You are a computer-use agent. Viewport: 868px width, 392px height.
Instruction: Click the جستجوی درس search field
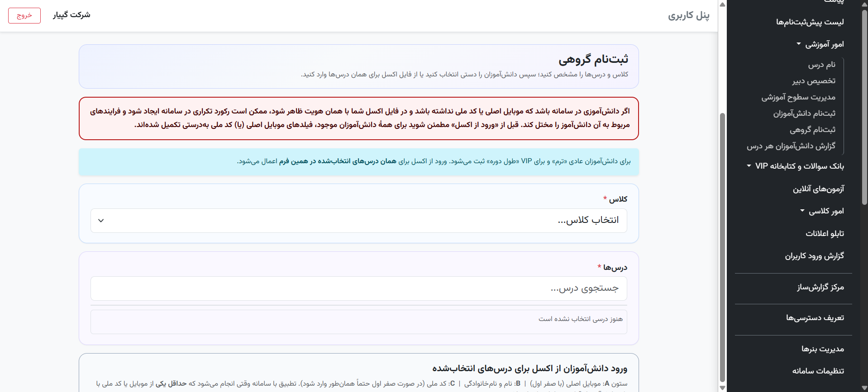[358, 288]
